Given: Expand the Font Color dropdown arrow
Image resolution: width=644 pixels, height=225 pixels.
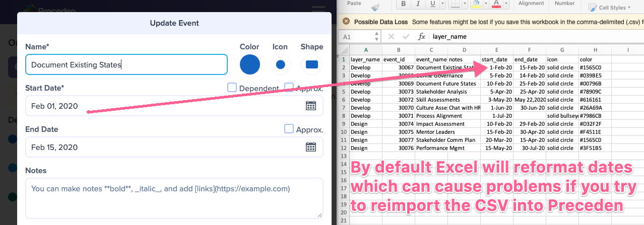Looking at the screenshot, I should 505,4.
